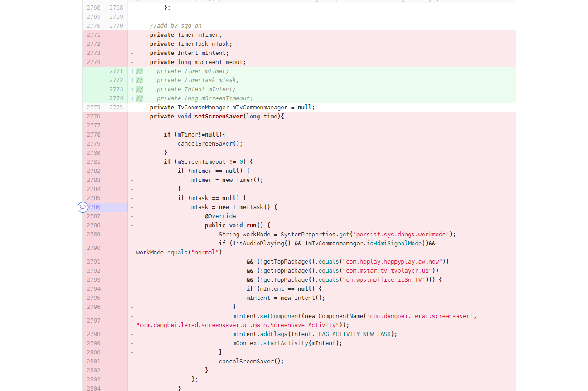Click "cn.wps.moffice_i18n_TV" string
The image size is (588, 391).
tap(384, 280)
